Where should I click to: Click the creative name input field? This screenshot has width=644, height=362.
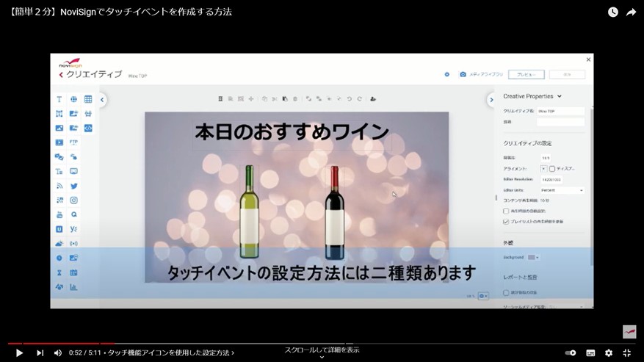pos(560,111)
